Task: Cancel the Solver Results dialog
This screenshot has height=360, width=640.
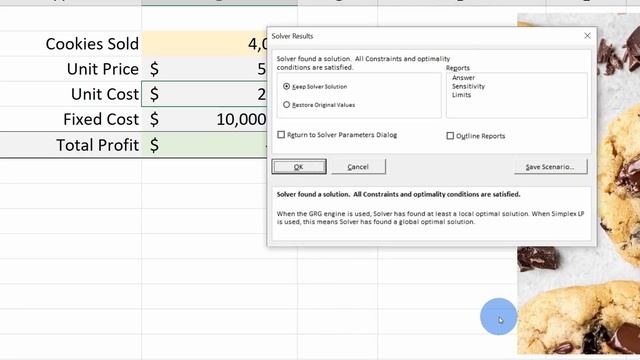Action: pyautogui.click(x=358, y=167)
